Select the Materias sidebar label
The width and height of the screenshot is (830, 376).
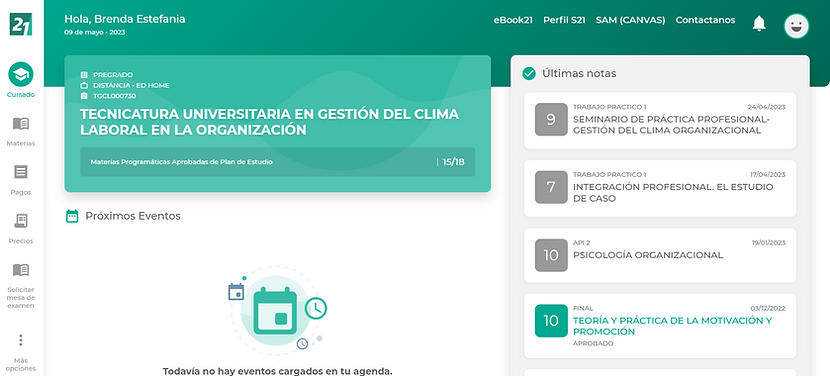point(21,144)
